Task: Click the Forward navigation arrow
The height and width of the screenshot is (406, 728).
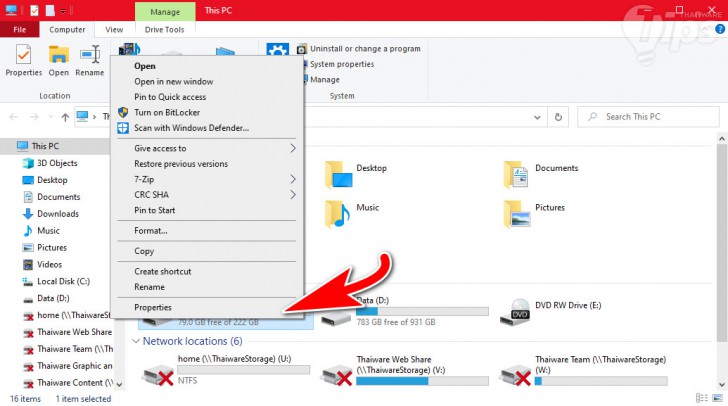Action: (34, 117)
